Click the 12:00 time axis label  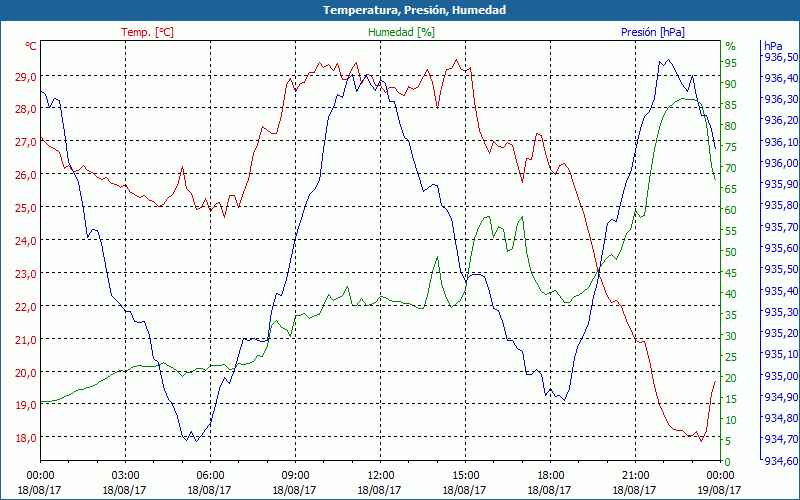[x=381, y=475]
